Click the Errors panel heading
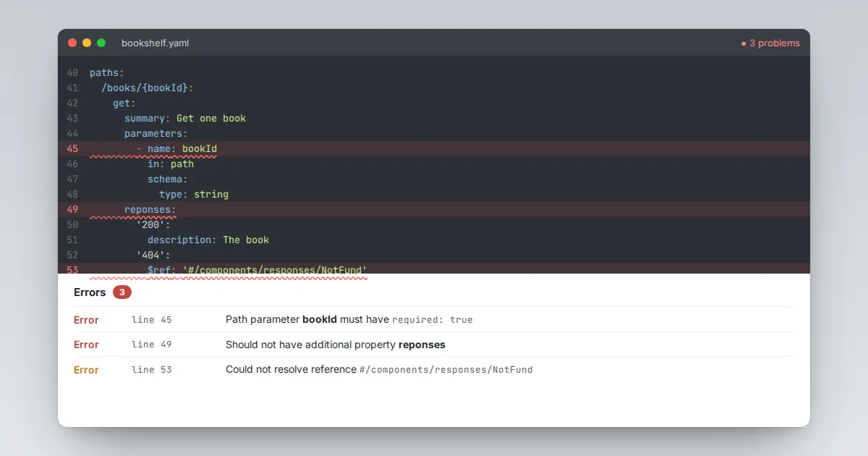 coord(90,292)
